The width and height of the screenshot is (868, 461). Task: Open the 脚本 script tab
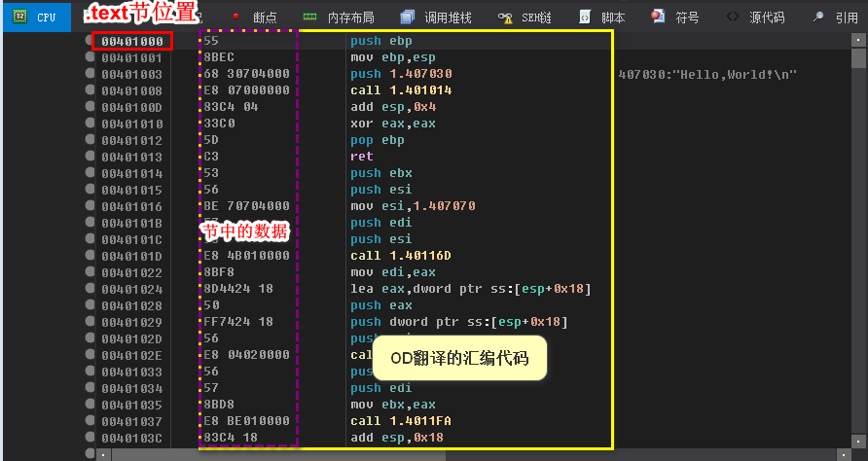pos(601,18)
